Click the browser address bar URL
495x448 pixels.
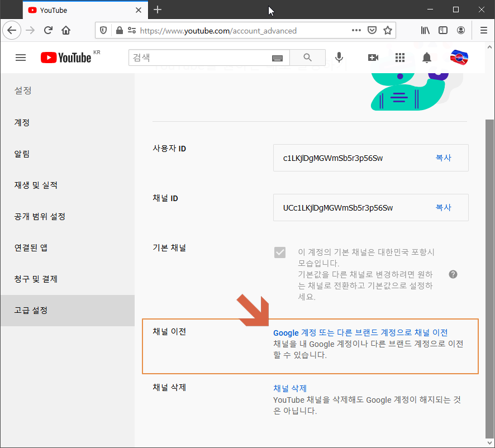pos(218,31)
